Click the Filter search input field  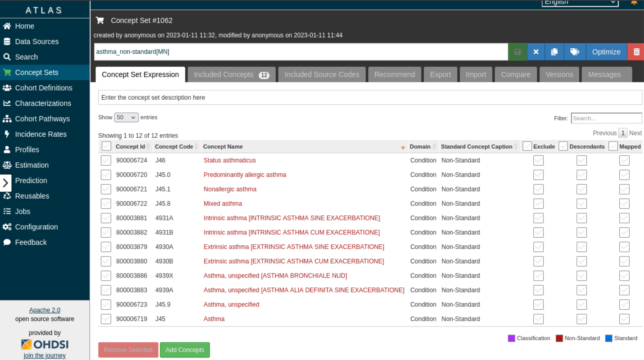coord(606,118)
